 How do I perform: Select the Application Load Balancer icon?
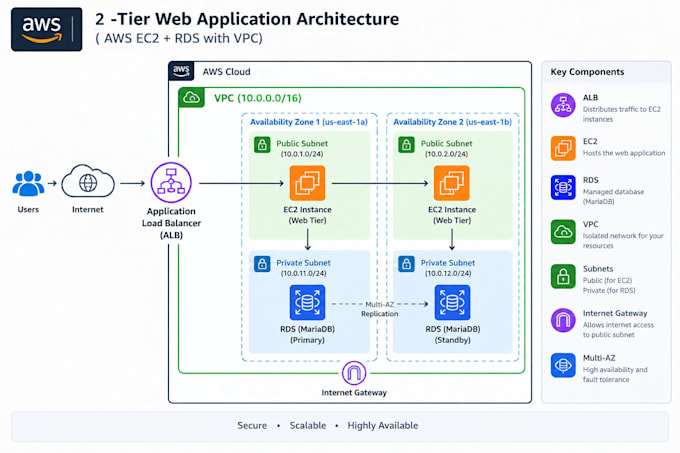point(171,183)
